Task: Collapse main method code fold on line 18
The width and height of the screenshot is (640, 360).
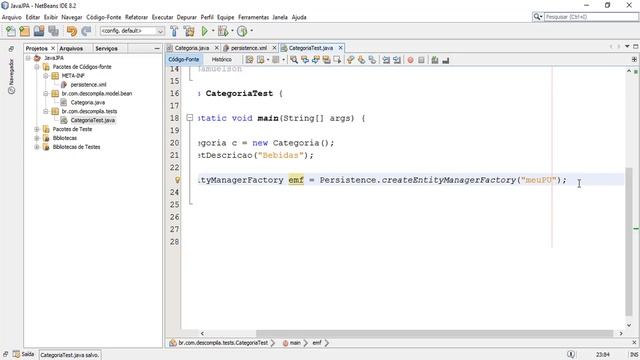Action: tap(190, 118)
